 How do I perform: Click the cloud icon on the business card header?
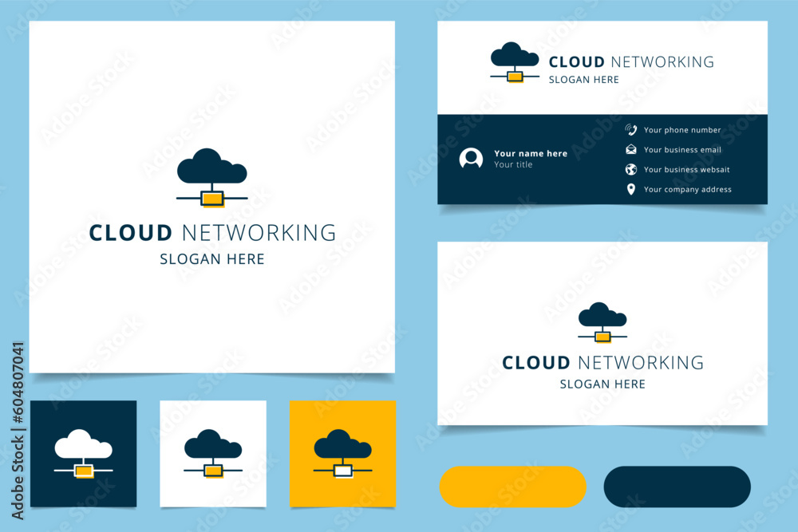pos(515,62)
